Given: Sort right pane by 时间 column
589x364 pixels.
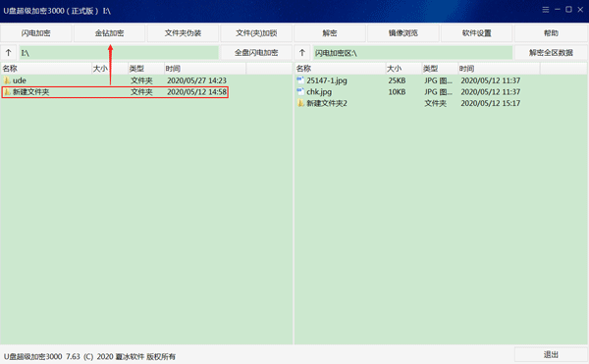Looking at the screenshot, I should tap(499, 69).
